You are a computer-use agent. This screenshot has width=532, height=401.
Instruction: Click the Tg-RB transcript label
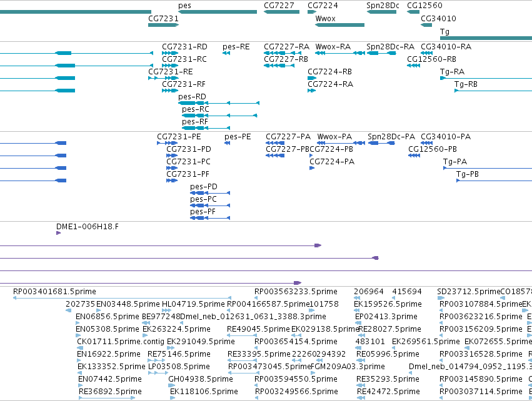[x=466, y=84]
